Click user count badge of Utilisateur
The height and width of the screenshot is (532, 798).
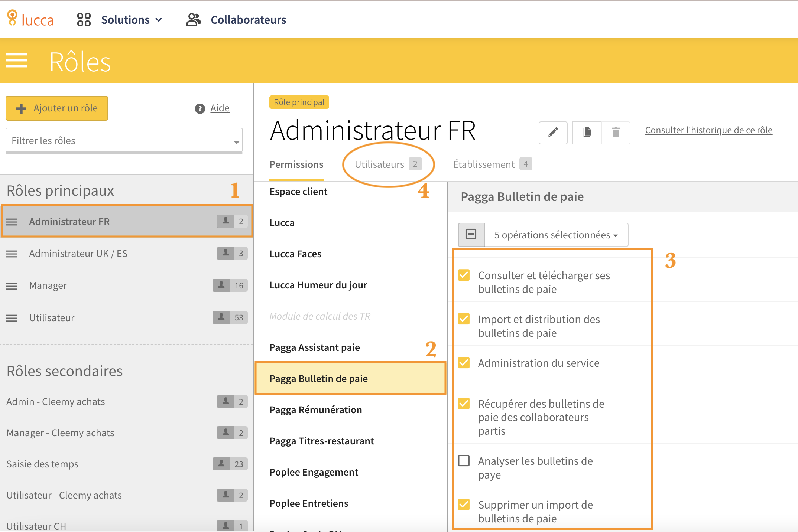click(230, 317)
